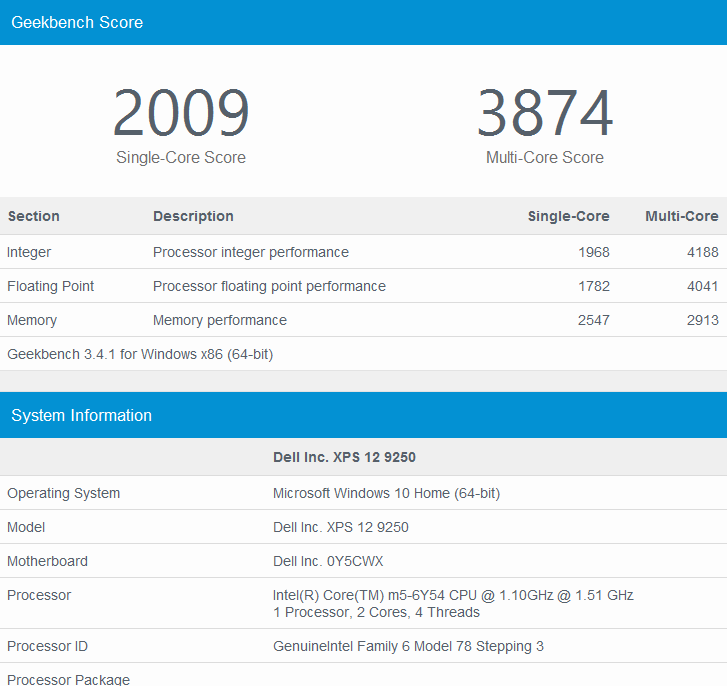Image resolution: width=727 pixels, height=686 pixels.
Task: Click 'Geekbench 3.4.1 for Windows x86' text
Action: pos(140,354)
